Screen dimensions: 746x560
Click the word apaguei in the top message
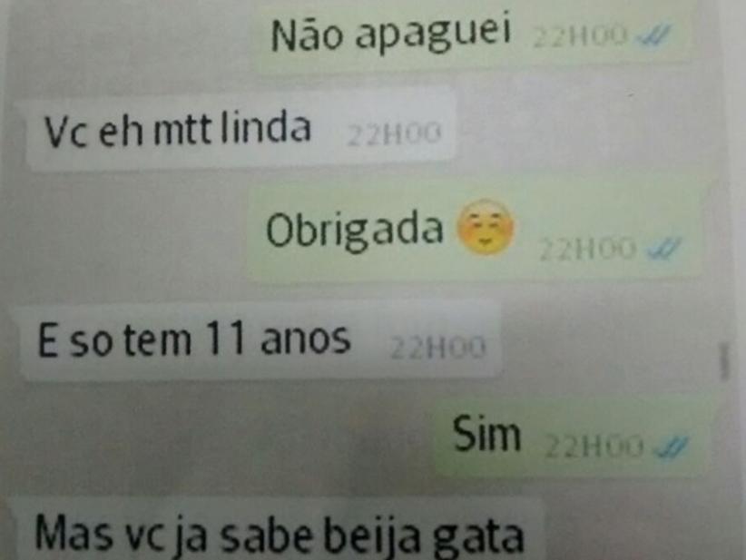tap(433, 34)
